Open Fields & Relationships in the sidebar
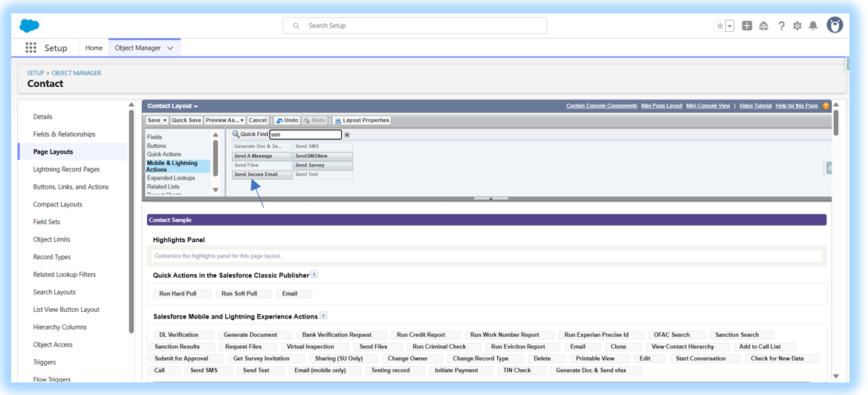The height and width of the screenshot is (395, 868). point(64,134)
